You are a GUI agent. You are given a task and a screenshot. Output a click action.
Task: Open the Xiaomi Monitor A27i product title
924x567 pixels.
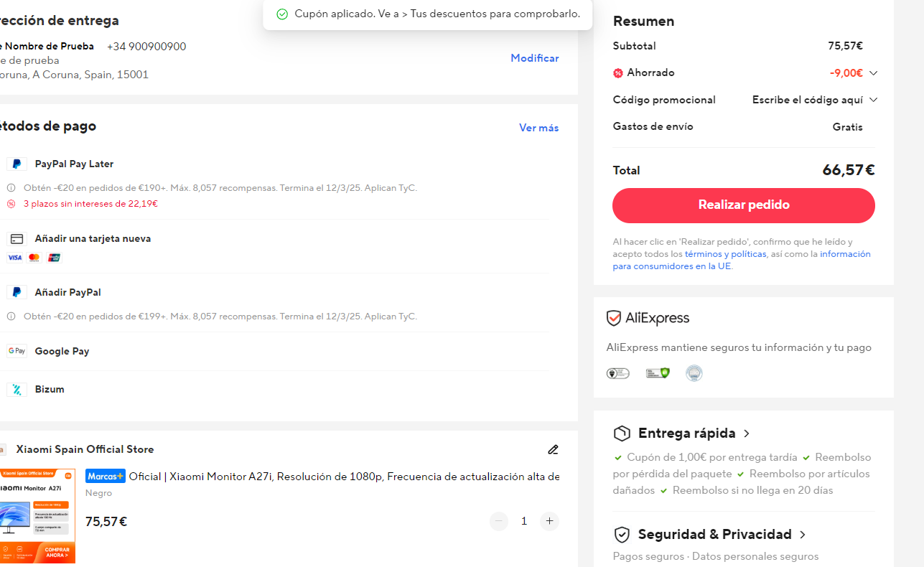pos(344,477)
